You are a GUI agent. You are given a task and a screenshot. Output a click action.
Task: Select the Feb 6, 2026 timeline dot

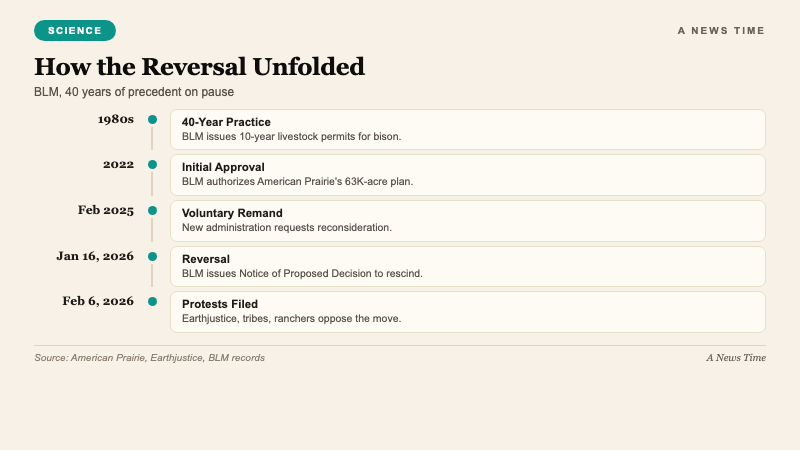click(x=152, y=301)
